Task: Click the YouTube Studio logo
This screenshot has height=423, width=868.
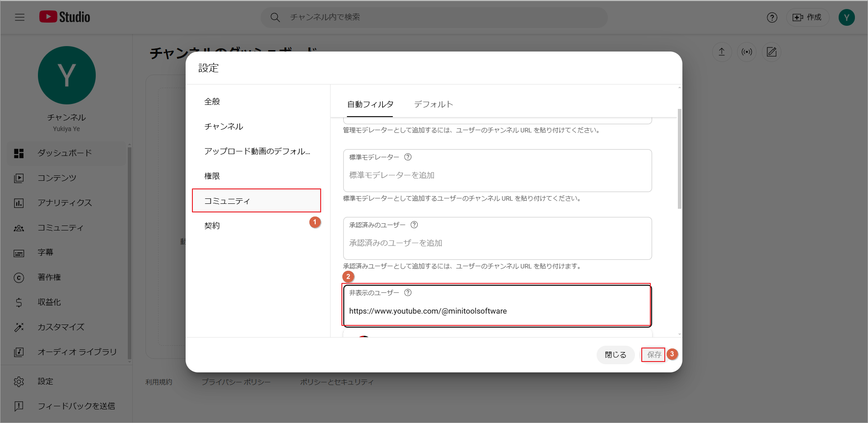Action: point(65,17)
